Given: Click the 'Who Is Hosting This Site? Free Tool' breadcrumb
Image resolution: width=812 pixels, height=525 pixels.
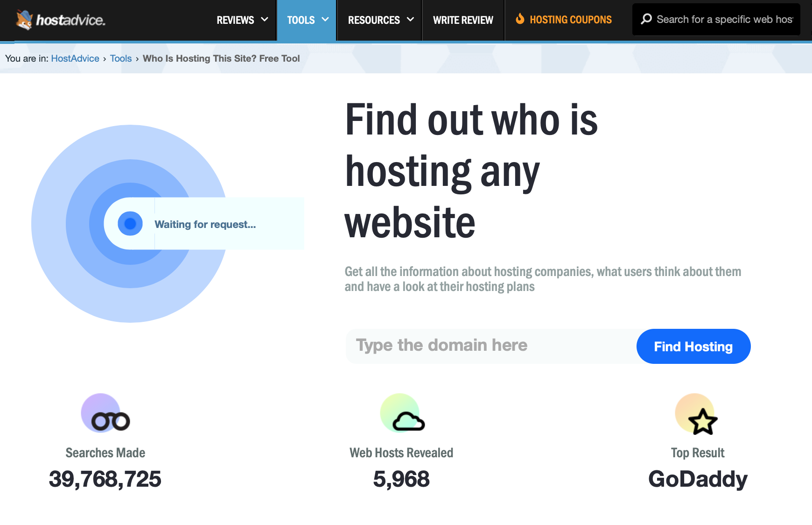Looking at the screenshot, I should (x=221, y=58).
